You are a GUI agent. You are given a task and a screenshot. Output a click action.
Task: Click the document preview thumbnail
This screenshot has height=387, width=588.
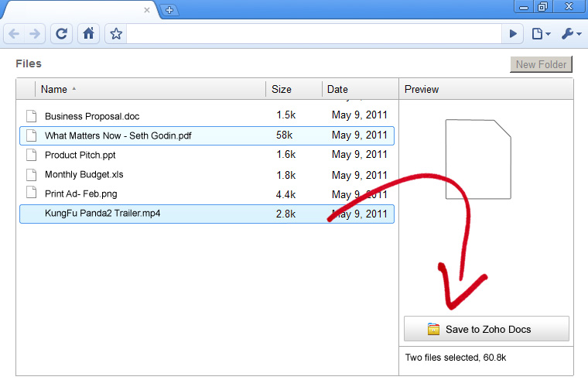tap(478, 159)
